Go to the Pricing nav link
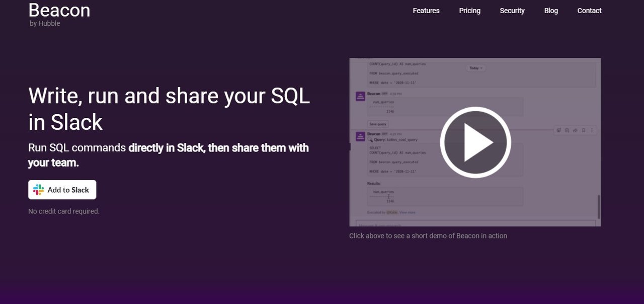 pyautogui.click(x=469, y=11)
